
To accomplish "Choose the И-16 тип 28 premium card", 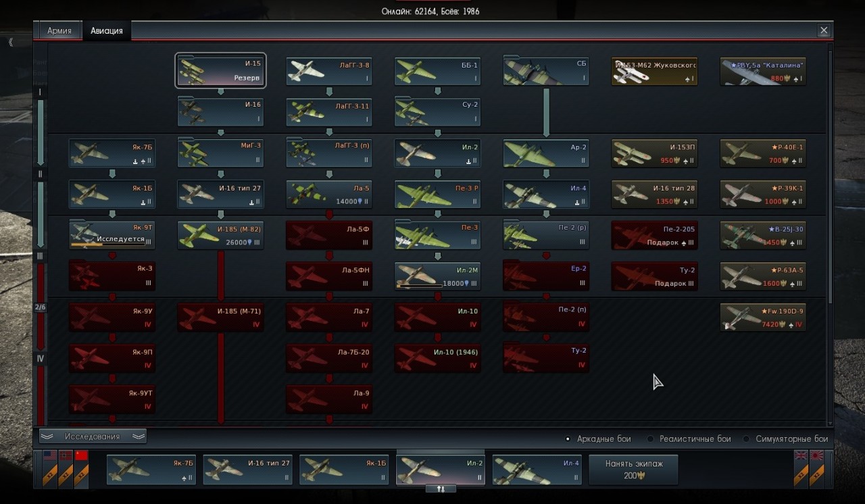I will (654, 194).
